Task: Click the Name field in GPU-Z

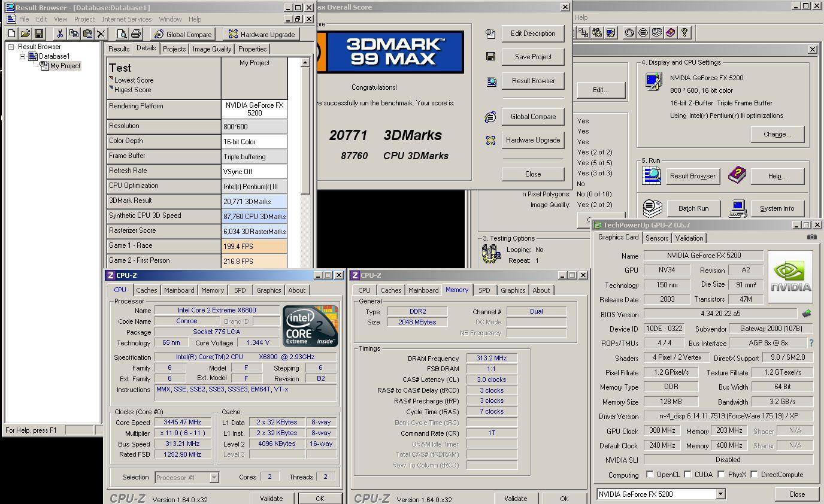Action: point(703,256)
